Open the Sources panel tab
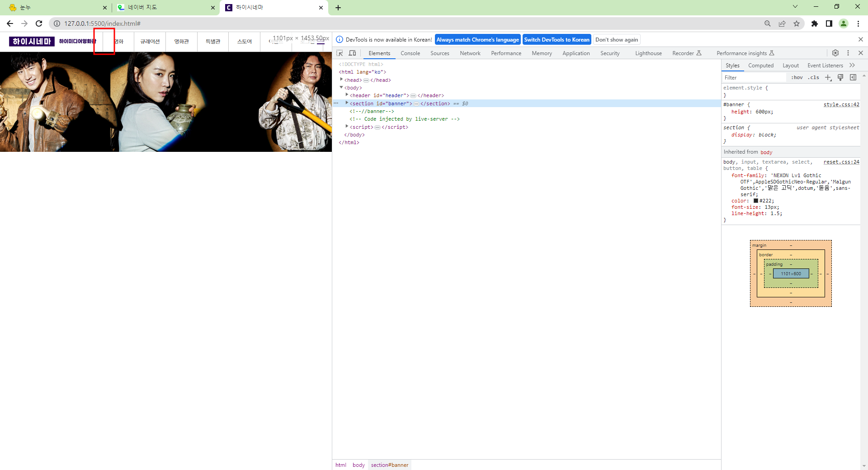 [x=439, y=53]
